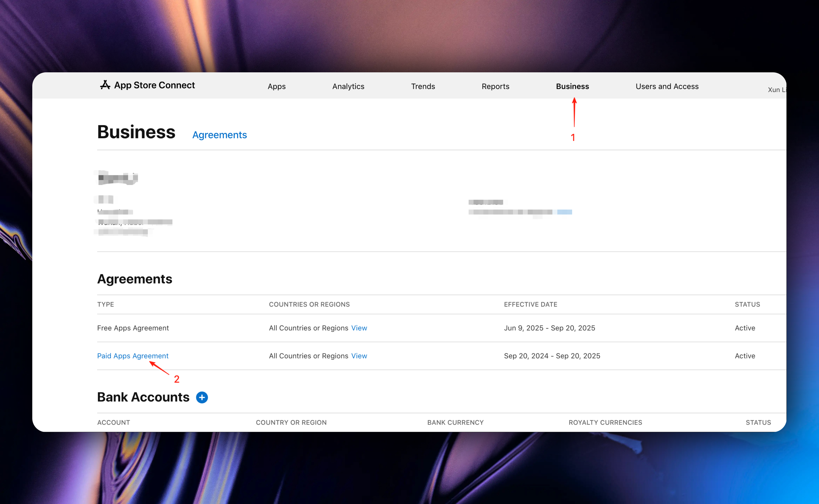The image size is (819, 504).
Task: Click the App Store Connect logo icon
Action: 105,85
